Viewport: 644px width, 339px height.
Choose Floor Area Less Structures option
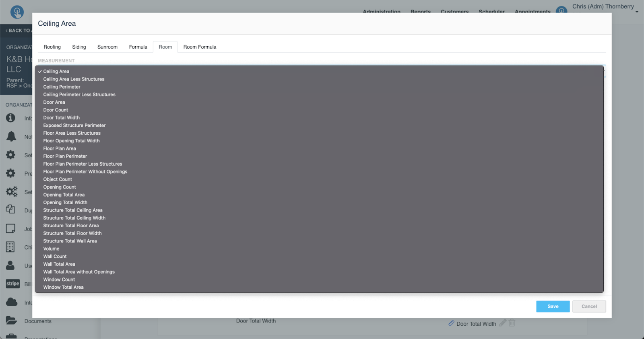click(x=319, y=133)
